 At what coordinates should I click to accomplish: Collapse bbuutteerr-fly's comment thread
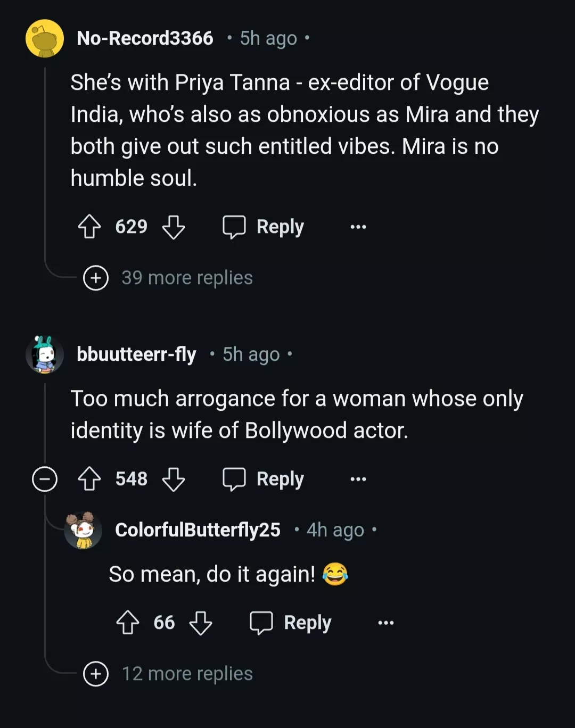45,479
